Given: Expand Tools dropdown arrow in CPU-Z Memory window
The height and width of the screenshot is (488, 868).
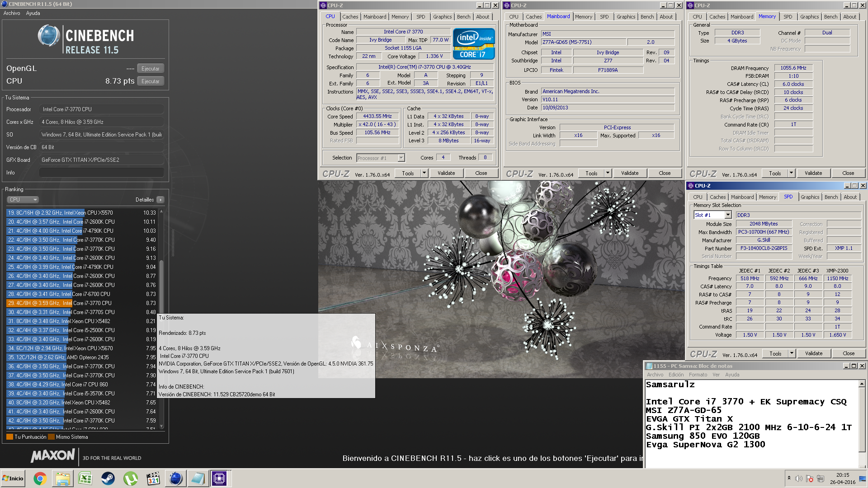Looking at the screenshot, I should tap(791, 173).
